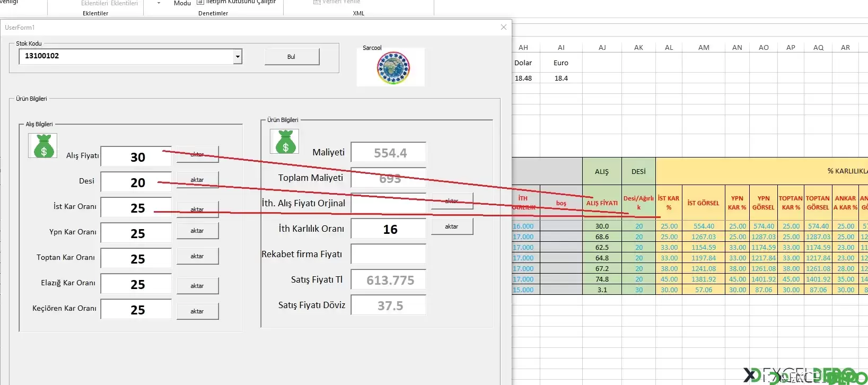Click the Satış Fiyatı Döviz field
This screenshot has height=385, width=868.
(x=389, y=305)
